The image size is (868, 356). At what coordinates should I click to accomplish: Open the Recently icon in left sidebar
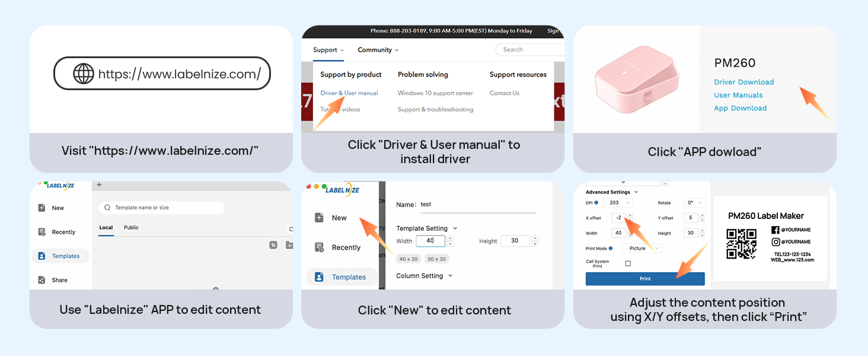(42, 232)
